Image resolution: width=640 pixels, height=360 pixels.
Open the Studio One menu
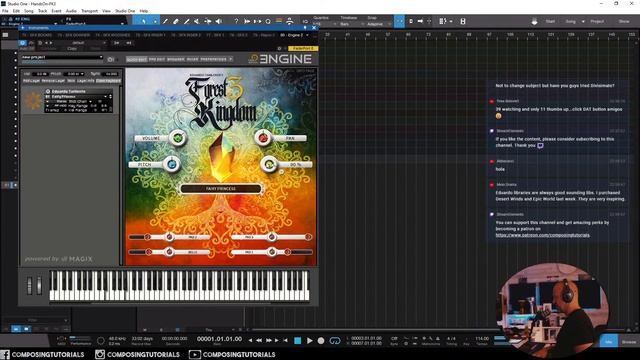pos(125,11)
